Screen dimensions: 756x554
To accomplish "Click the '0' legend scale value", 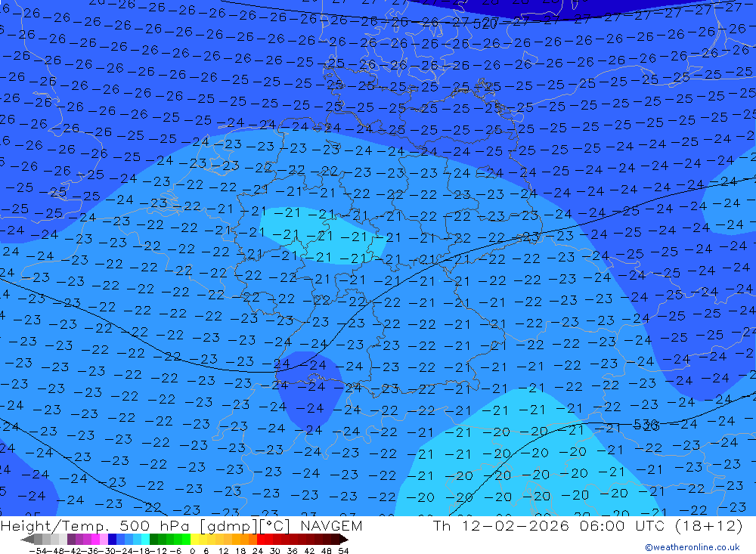I will pyautogui.click(x=192, y=551).
